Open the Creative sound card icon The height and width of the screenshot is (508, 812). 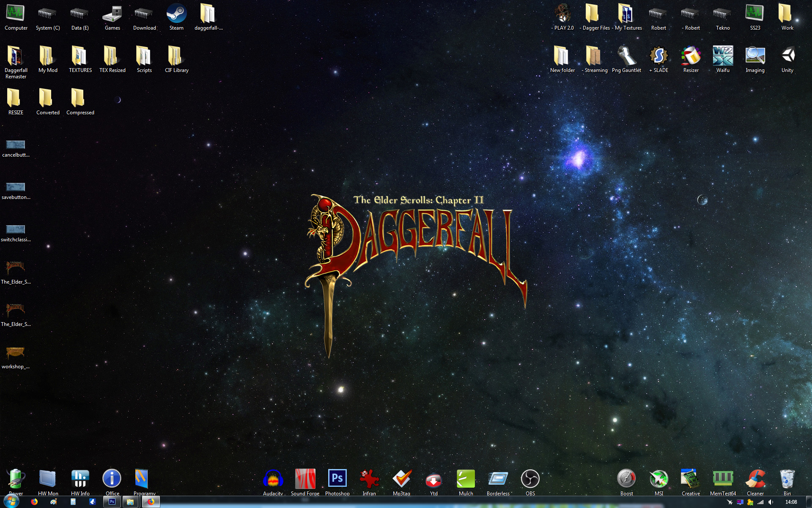click(691, 482)
